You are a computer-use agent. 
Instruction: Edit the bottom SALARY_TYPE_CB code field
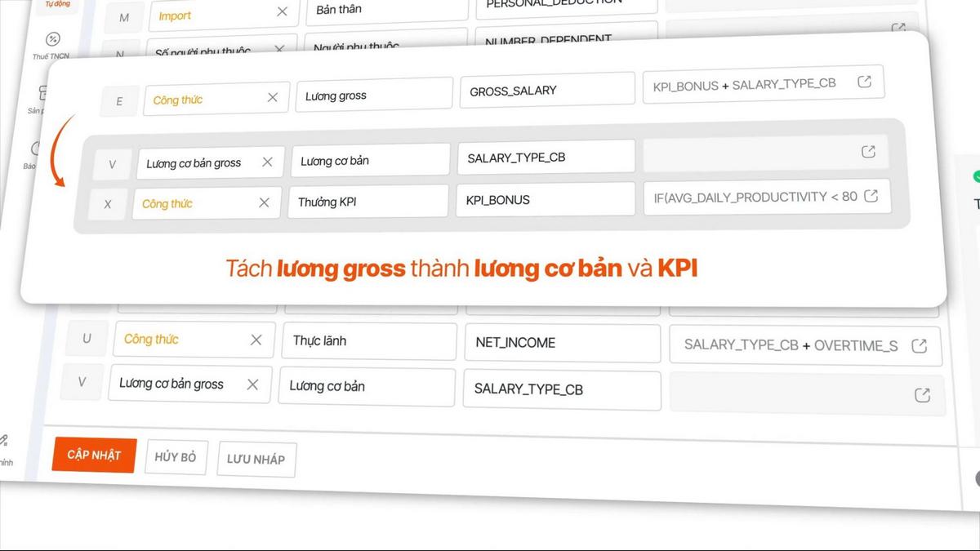pyautogui.click(x=562, y=389)
